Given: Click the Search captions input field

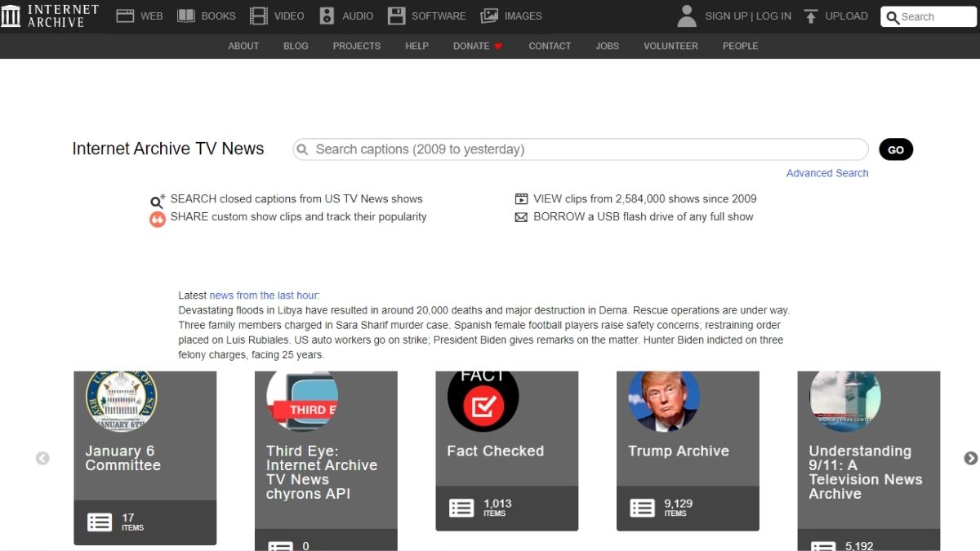Looking at the screenshot, I should click(580, 149).
